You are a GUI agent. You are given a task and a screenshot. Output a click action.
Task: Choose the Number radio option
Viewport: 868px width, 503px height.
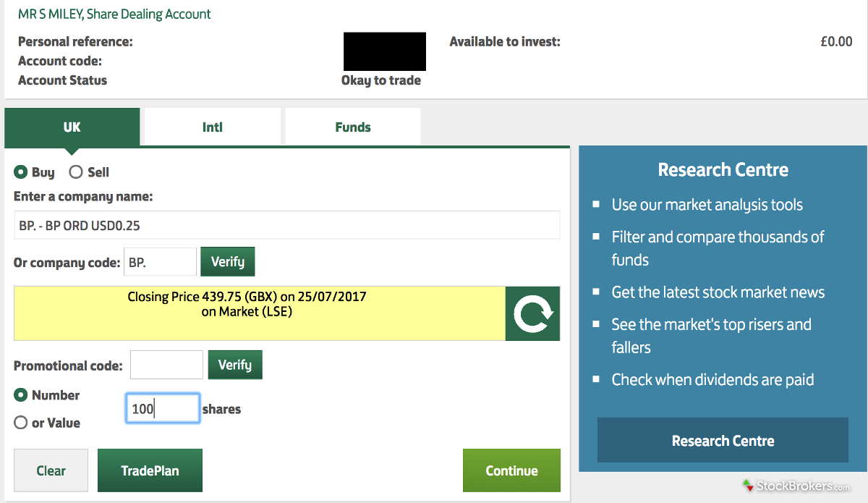tap(21, 395)
